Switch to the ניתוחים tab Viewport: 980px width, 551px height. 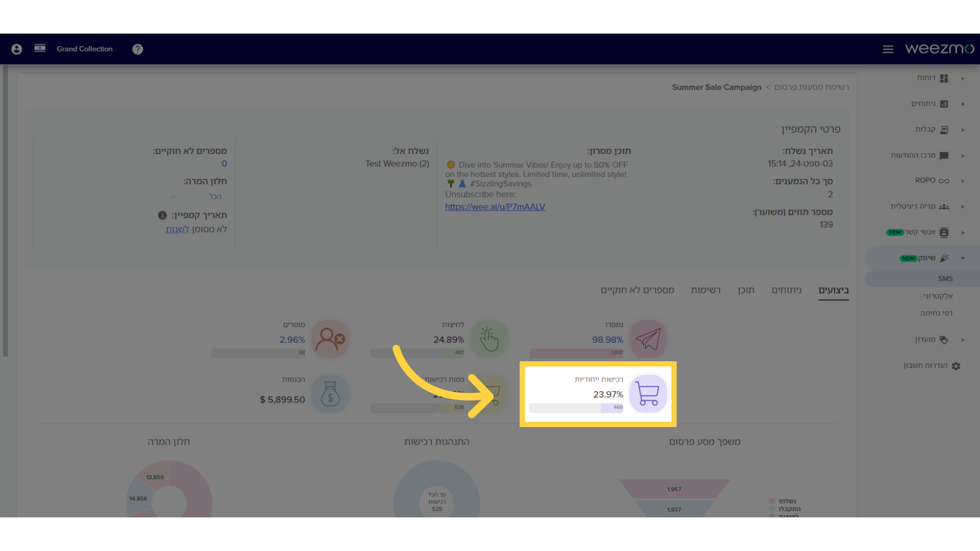[x=787, y=290]
